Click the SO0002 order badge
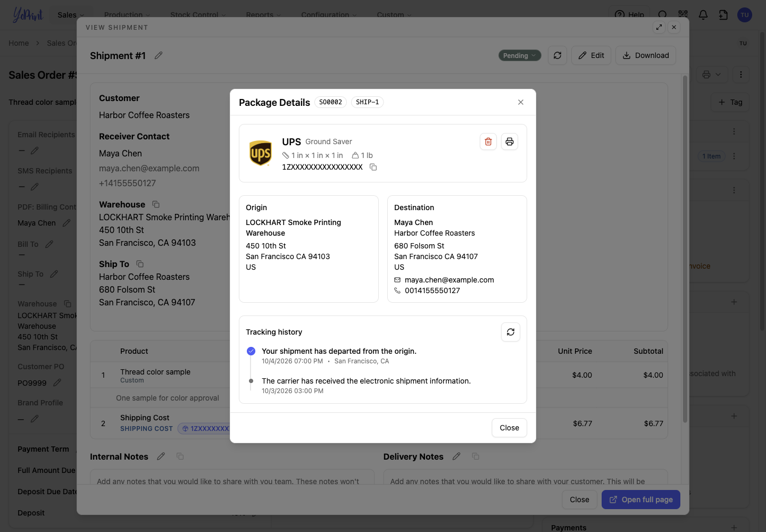Screen dimensions: 766x532 tap(331, 102)
